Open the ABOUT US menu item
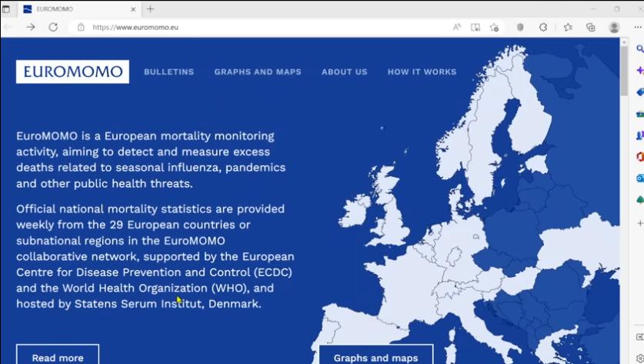 (x=344, y=72)
